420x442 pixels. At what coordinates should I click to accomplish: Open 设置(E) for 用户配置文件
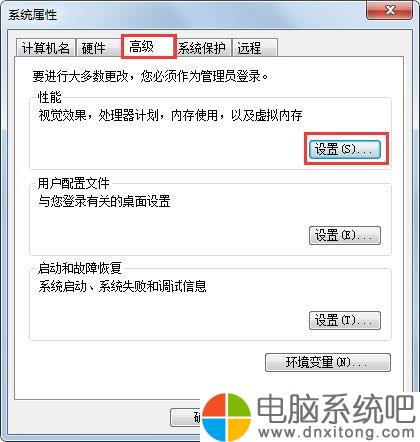(345, 236)
